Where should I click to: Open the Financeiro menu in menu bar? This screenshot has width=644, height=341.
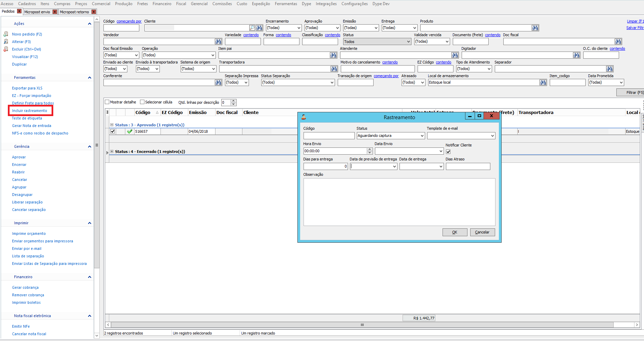click(x=162, y=4)
